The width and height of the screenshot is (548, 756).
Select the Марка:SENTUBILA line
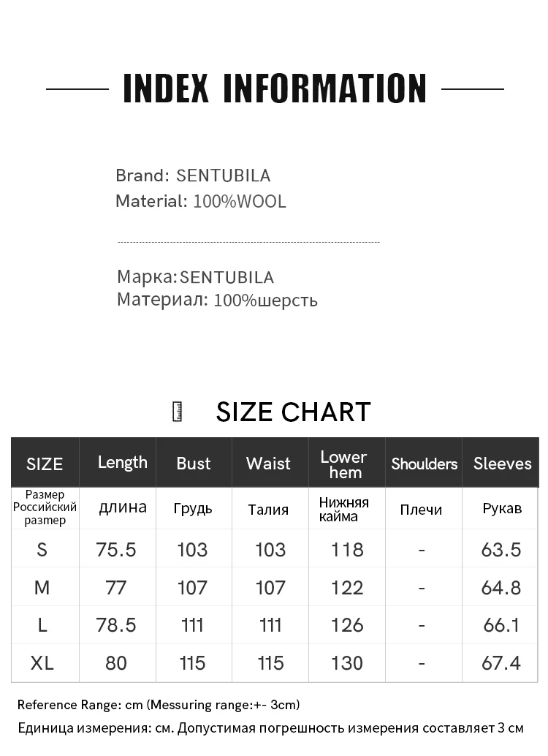coord(195,277)
